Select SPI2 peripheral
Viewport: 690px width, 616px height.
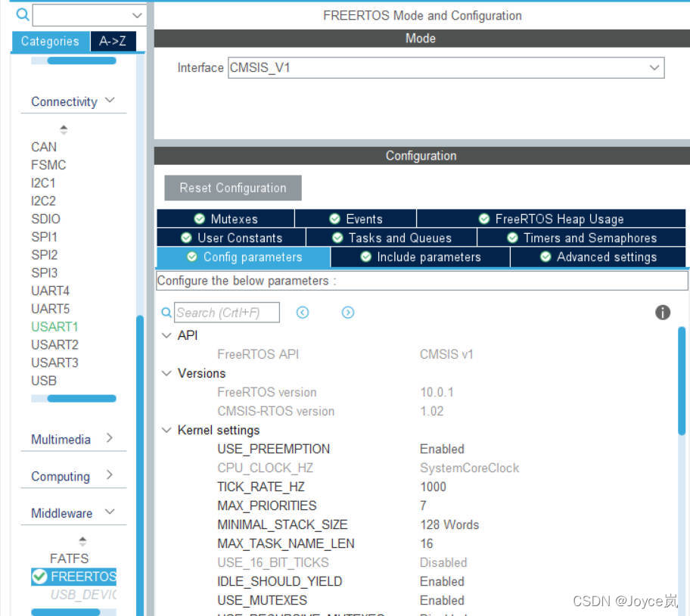pos(44,255)
